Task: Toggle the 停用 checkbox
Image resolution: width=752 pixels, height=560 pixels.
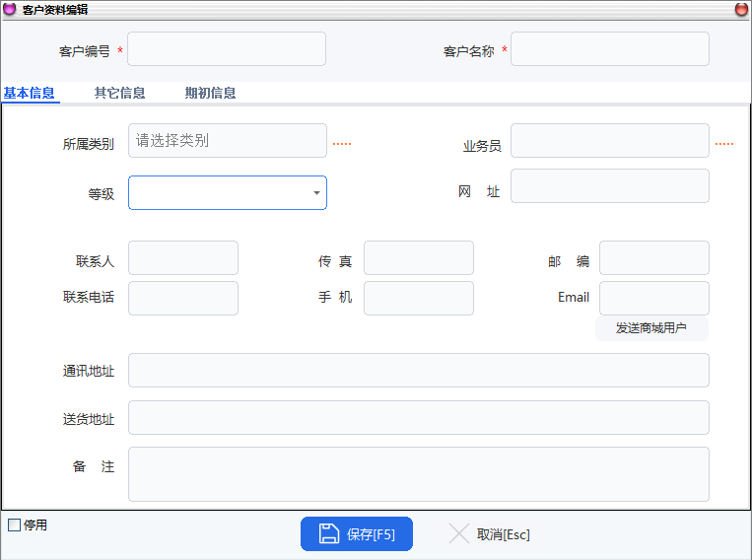Action: (x=14, y=525)
